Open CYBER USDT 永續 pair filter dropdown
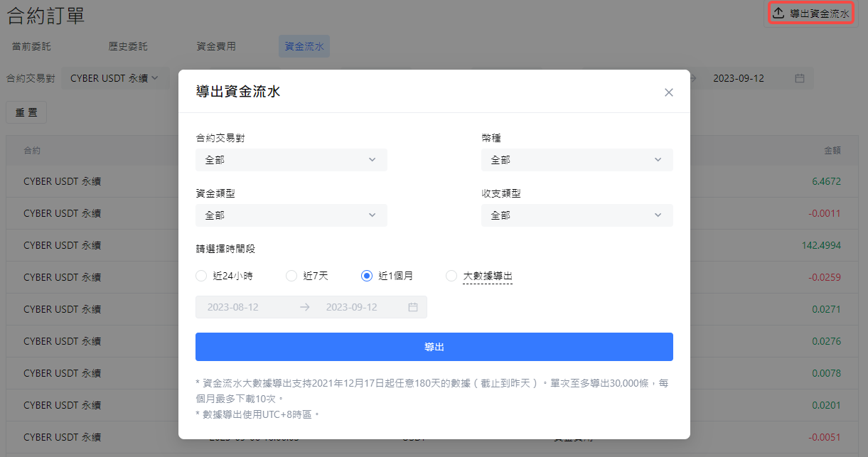 click(114, 78)
